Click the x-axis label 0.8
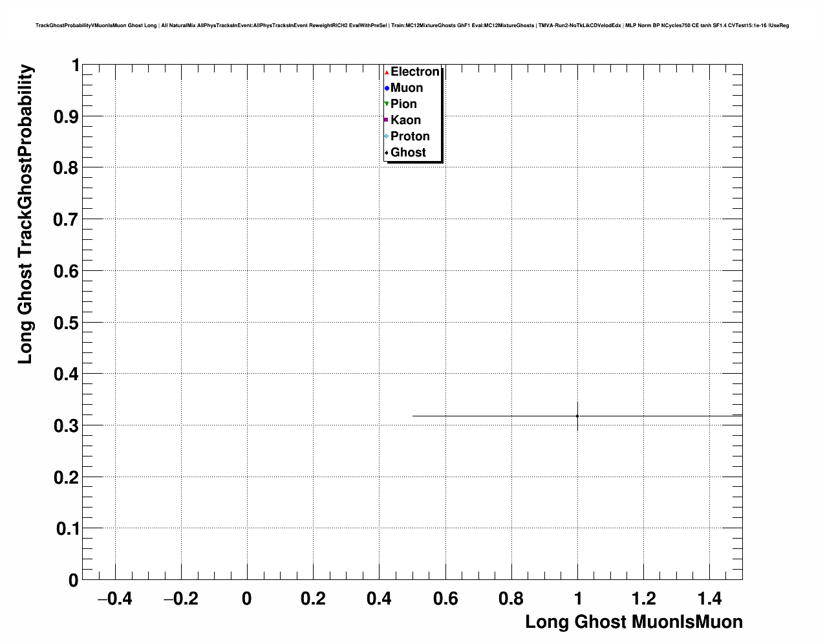Viewport: 825px width, 644px height. point(511,599)
